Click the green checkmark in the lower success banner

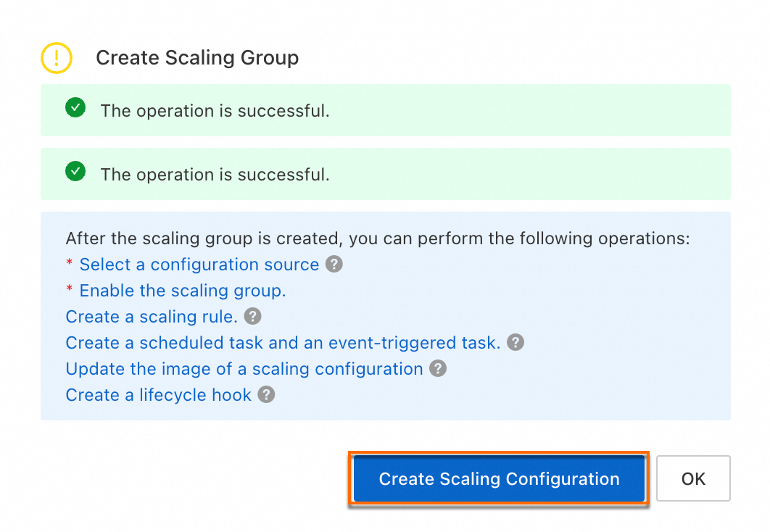75,172
